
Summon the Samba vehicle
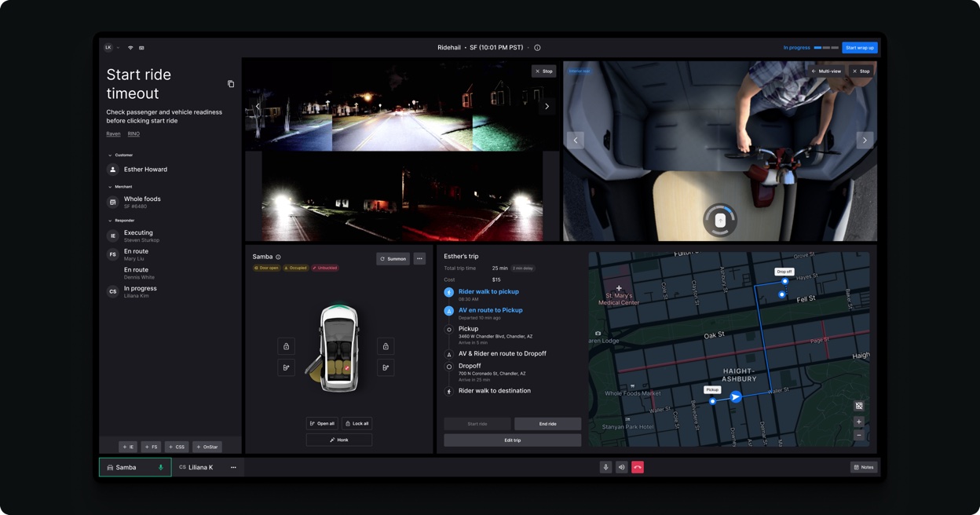pyautogui.click(x=393, y=259)
